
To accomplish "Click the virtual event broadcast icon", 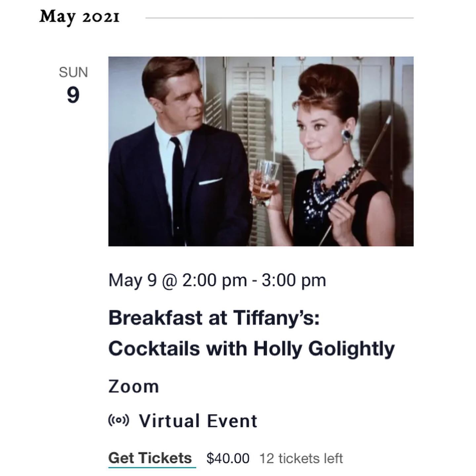I will pos(119,420).
